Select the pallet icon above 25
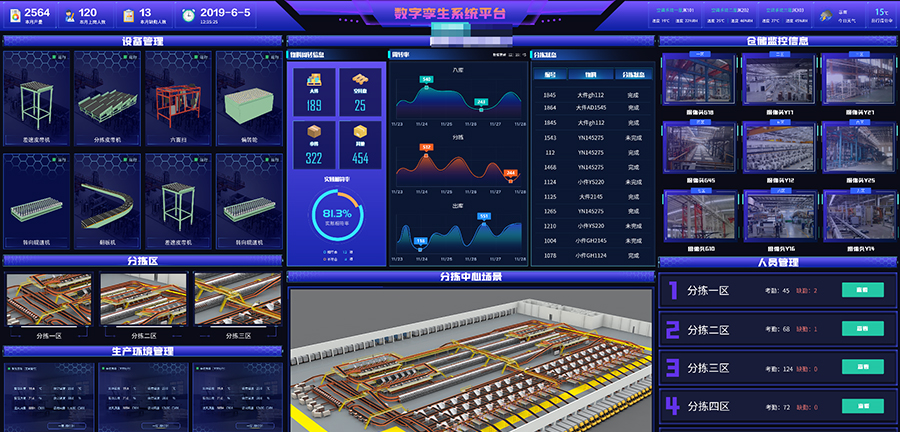This screenshot has width=900, height=432. point(360,80)
